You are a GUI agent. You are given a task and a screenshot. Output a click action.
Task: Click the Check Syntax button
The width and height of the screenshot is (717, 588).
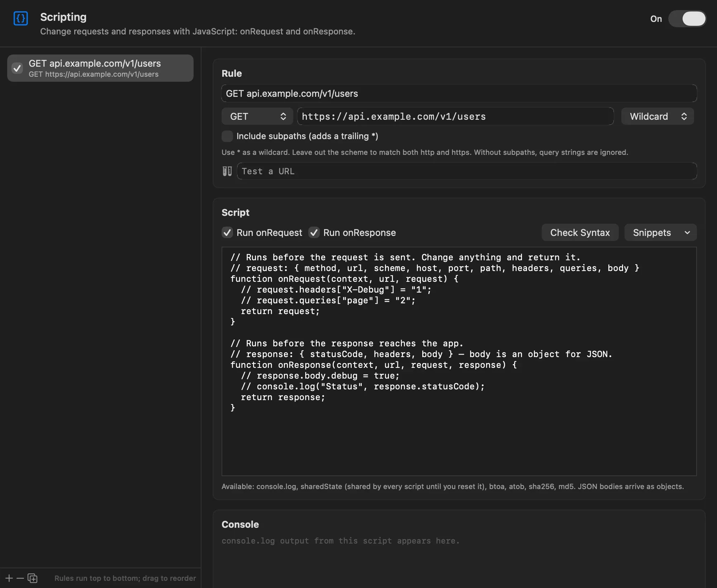click(580, 233)
